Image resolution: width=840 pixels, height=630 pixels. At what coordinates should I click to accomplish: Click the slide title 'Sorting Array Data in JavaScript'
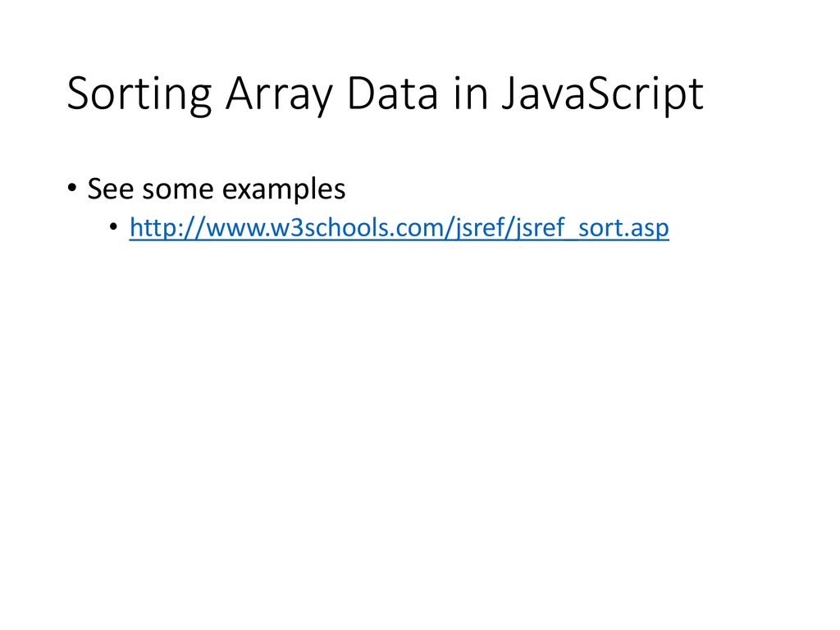pyautogui.click(x=386, y=94)
